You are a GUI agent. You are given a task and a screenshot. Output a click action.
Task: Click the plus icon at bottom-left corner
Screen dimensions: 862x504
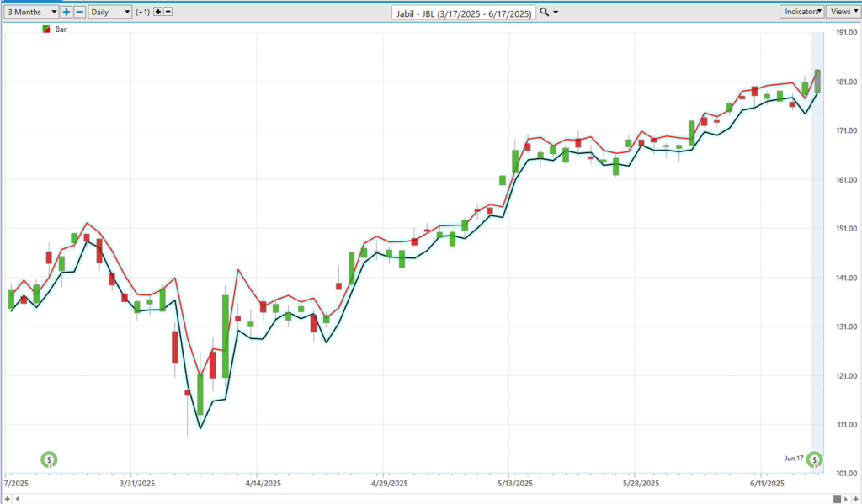pyautogui.click(x=7, y=498)
